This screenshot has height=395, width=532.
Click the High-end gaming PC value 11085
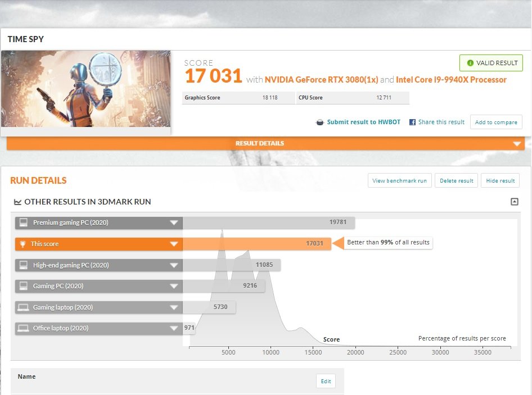click(264, 265)
